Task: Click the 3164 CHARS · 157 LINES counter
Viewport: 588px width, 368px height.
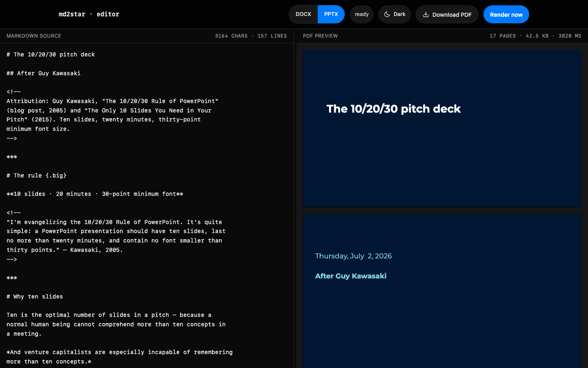Action: click(251, 36)
